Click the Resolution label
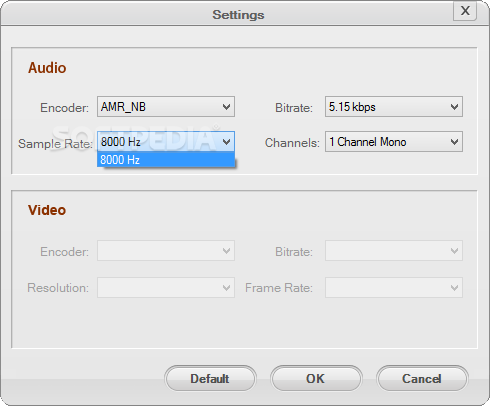The width and height of the screenshot is (490, 406). point(58,288)
